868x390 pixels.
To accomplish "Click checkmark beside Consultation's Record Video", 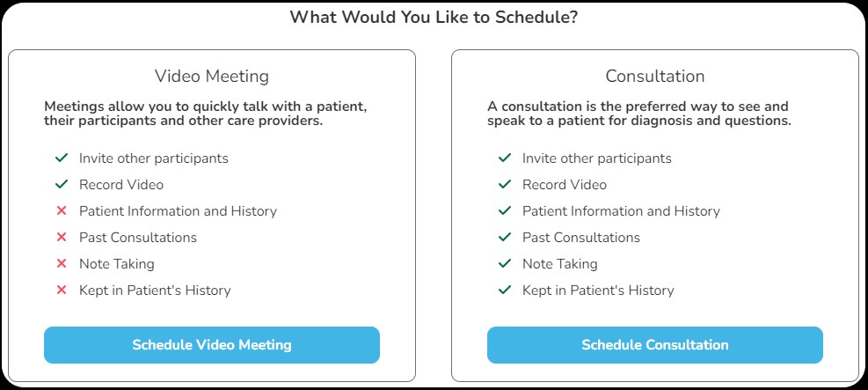I will pos(505,185).
